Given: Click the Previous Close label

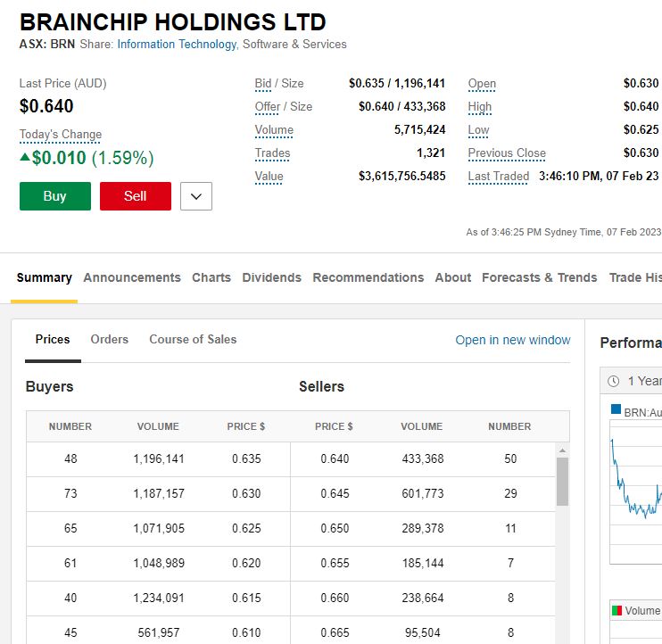Looking at the screenshot, I should [x=507, y=153].
